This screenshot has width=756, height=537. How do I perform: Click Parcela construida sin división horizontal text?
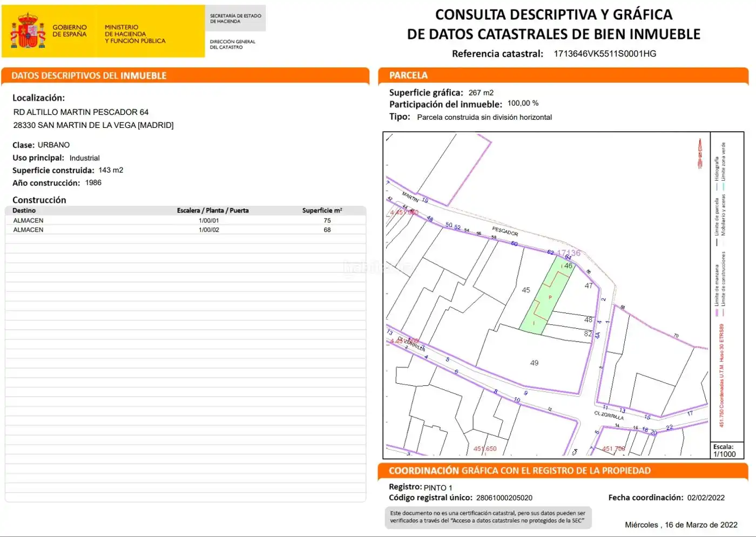point(484,117)
